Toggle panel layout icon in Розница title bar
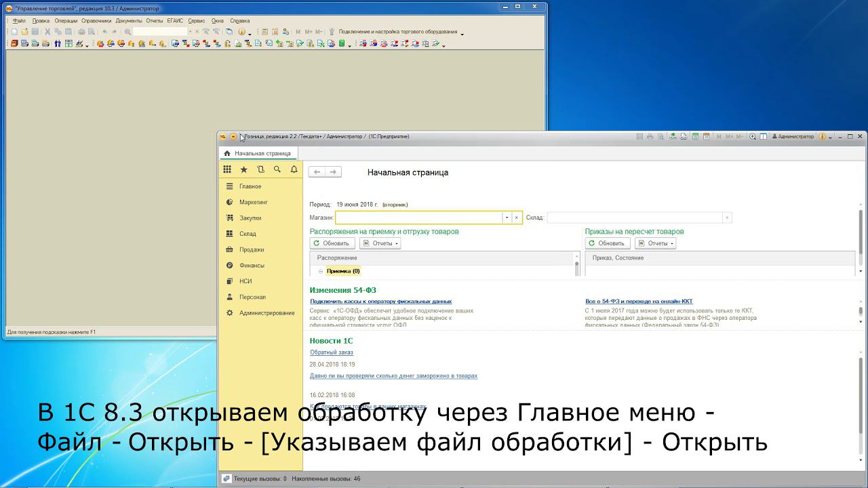The height and width of the screenshot is (488, 868). pyautogui.click(x=763, y=136)
